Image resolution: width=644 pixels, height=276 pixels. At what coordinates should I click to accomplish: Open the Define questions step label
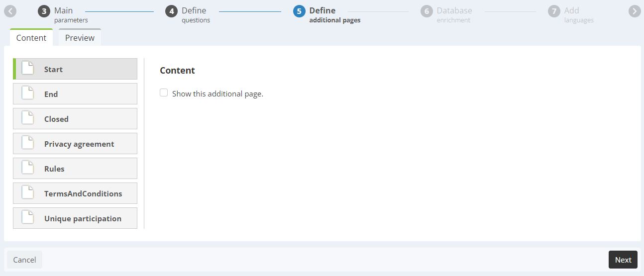[196, 15]
